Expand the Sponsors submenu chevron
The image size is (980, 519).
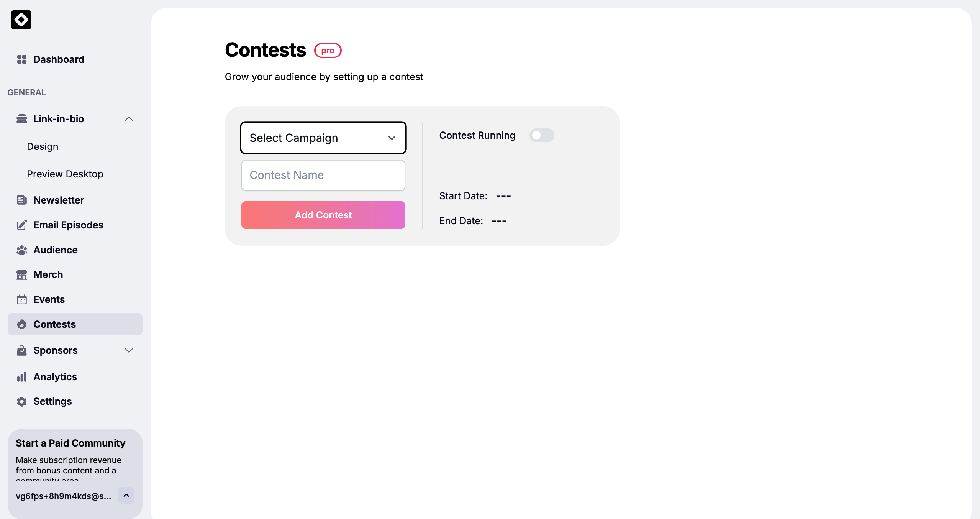pos(129,350)
